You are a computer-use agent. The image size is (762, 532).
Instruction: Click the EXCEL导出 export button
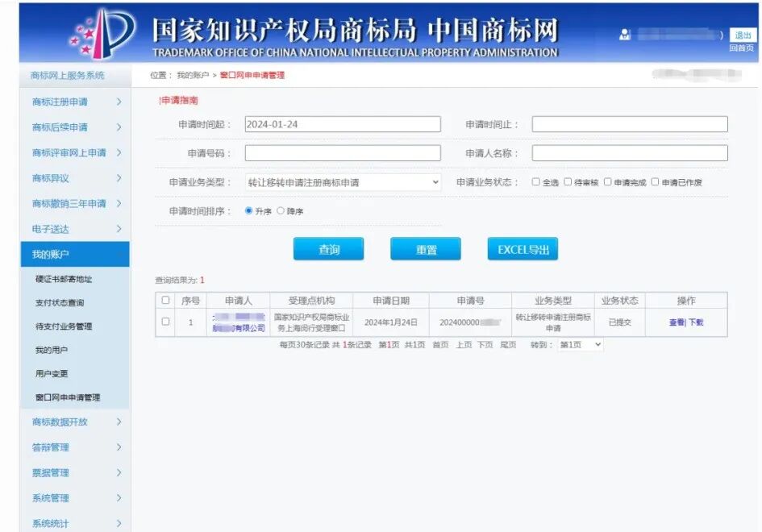point(523,249)
